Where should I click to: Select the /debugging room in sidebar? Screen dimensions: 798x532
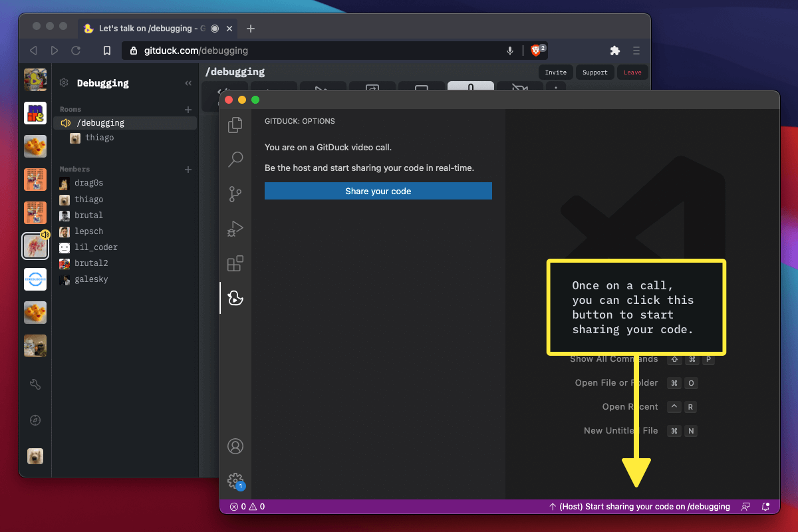pos(125,123)
